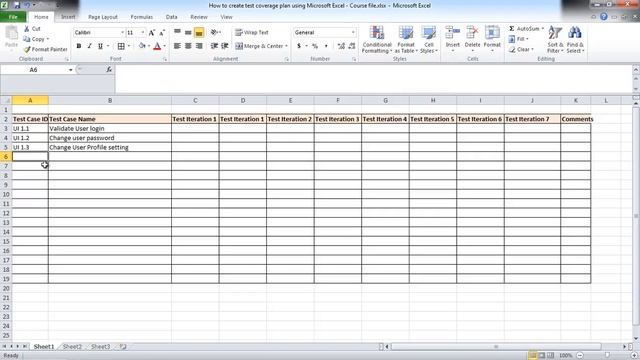Switch to the Review tab
Image resolution: width=640 pixels, height=360 pixels.
click(x=199, y=17)
